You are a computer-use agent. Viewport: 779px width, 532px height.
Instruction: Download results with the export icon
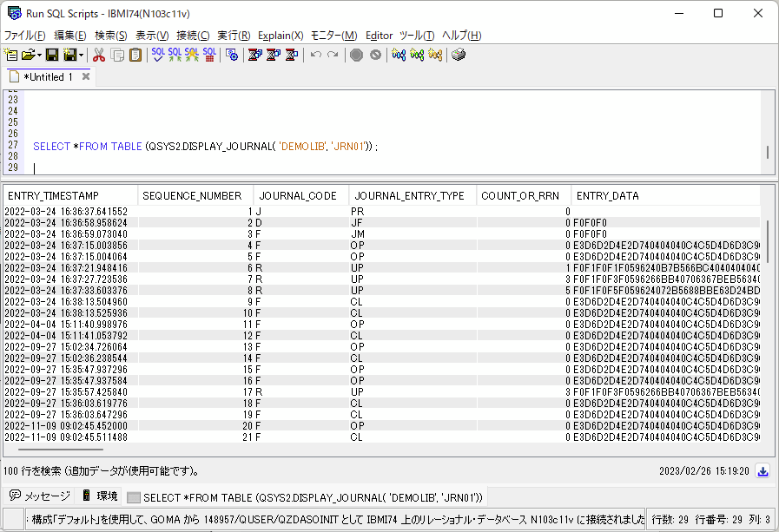tap(763, 471)
